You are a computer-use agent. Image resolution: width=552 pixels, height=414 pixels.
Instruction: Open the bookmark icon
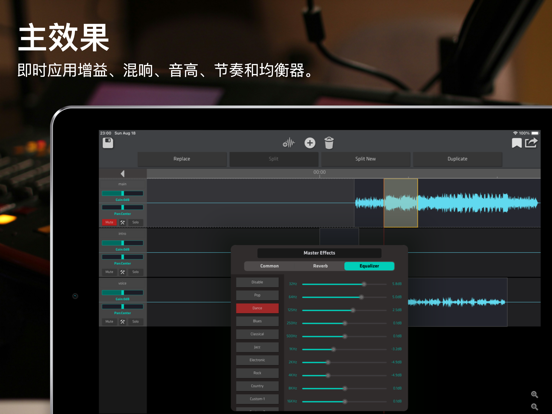[516, 143]
